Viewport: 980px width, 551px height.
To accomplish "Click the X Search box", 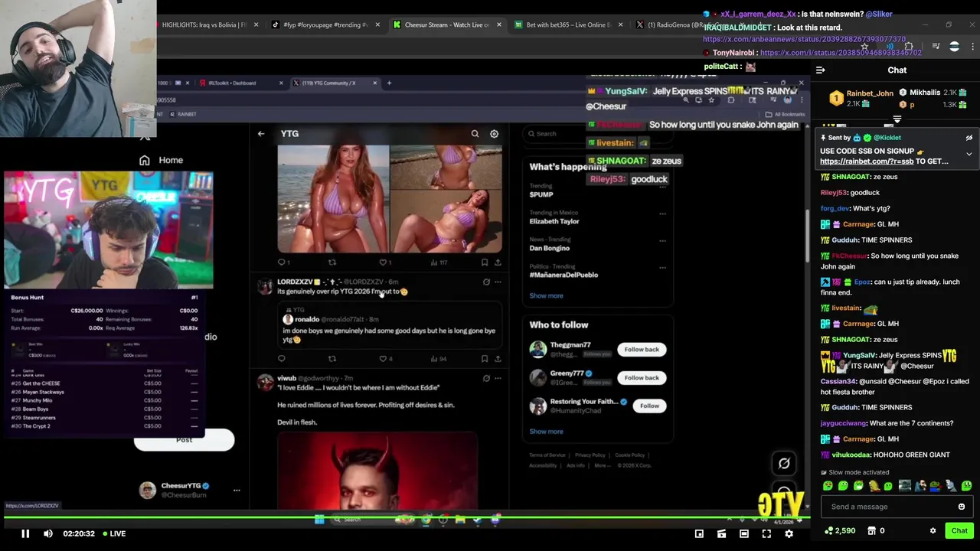I will pyautogui.click(x=597, y=134).
